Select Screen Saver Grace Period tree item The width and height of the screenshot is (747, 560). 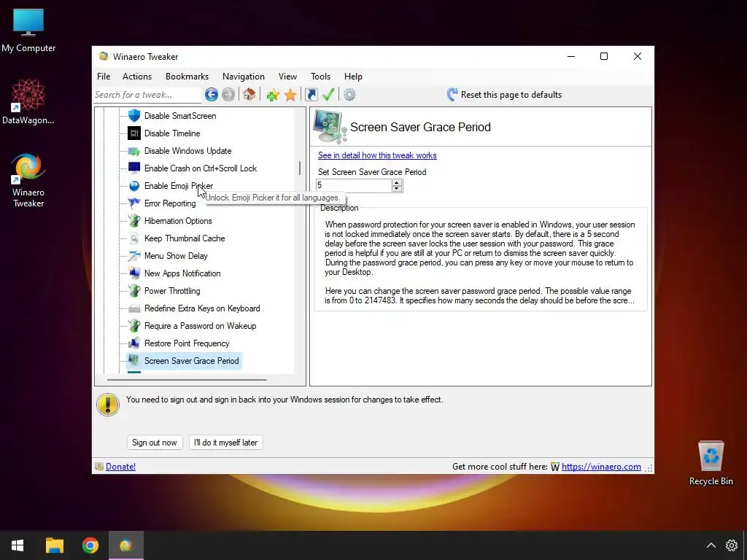click(183, 360)
